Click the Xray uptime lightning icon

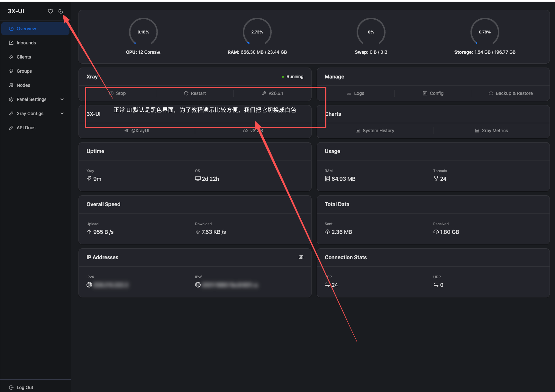click(x=89, y=178)
